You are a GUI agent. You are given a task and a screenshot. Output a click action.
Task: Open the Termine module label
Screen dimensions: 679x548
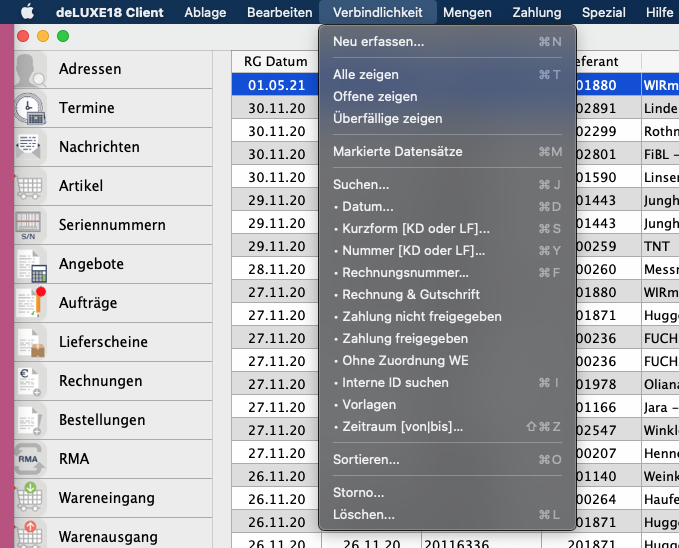(x=87, y=108)
